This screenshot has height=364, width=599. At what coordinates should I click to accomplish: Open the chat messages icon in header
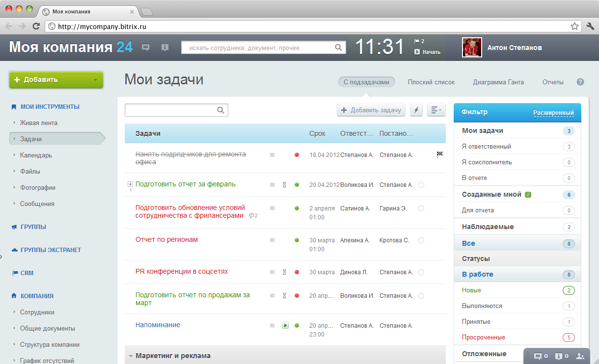pos(146,48)
